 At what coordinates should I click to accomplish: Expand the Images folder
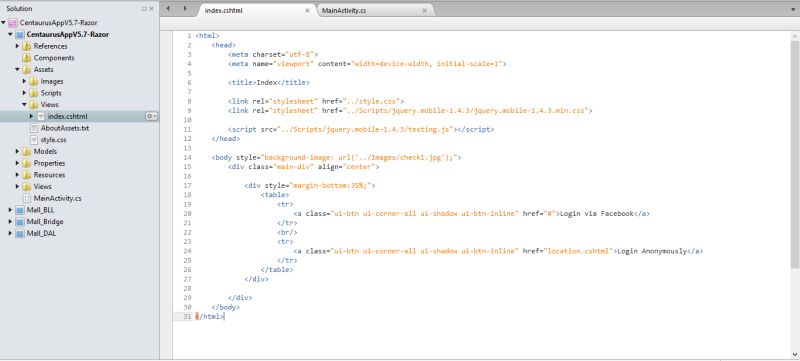point(24,82)
